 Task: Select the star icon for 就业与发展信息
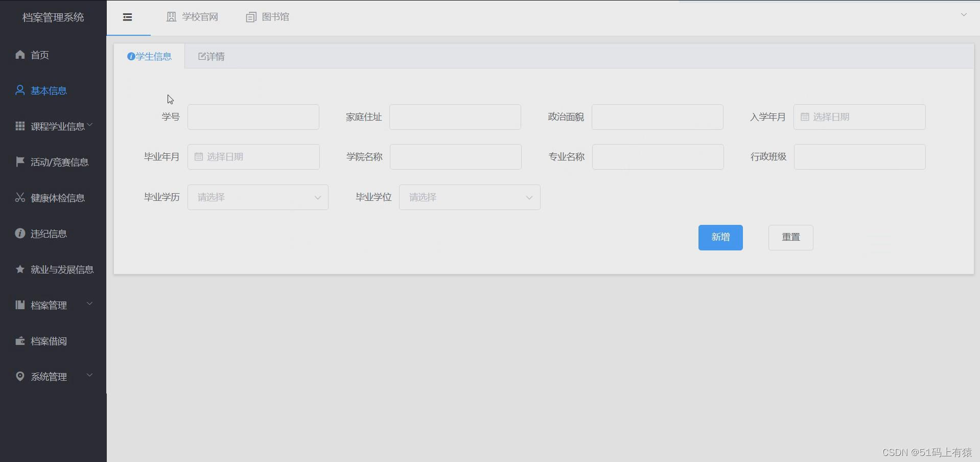(x=19, y=269)
